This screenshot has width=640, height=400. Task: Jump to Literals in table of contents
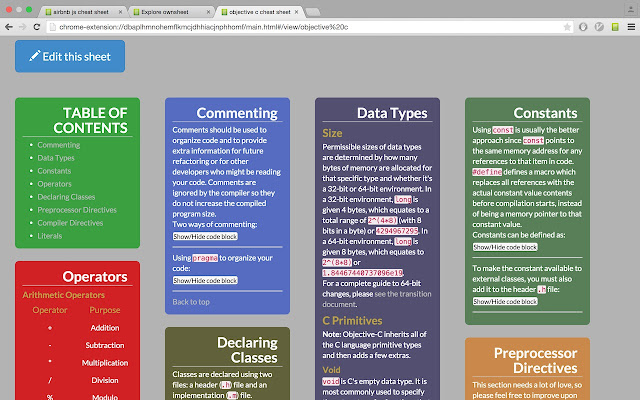pyautogui.click(x=50, y=236)
